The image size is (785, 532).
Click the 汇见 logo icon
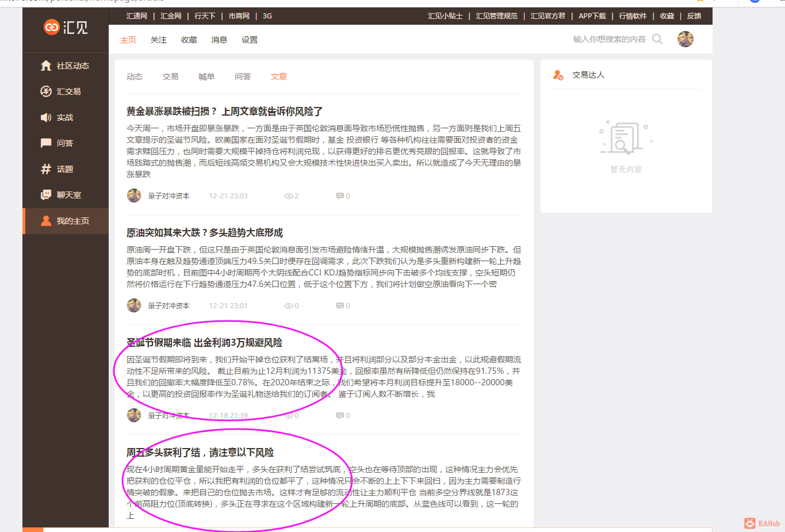tap(51, 26)
